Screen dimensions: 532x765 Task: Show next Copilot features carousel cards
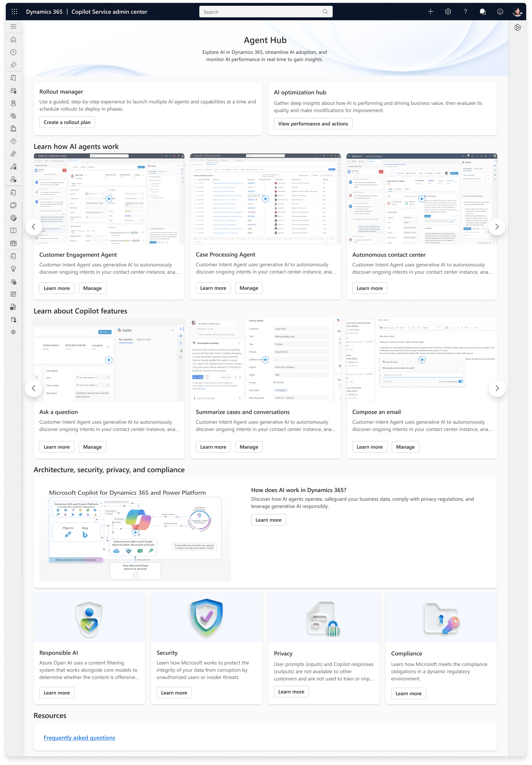pyautogui.click(x=497, y=388)
